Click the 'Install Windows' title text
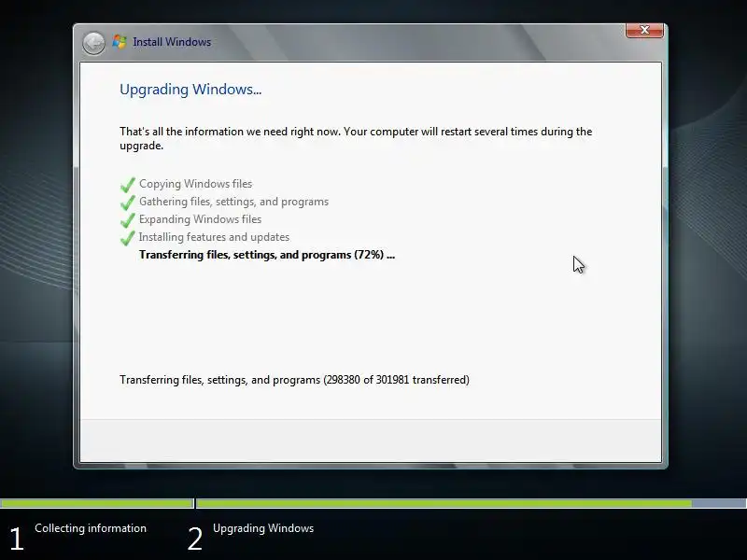 172,42
